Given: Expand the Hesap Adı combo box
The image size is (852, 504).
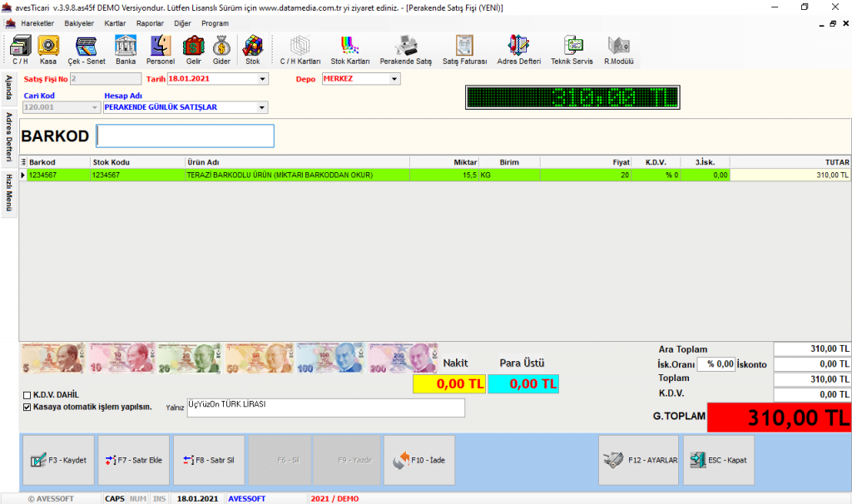Looking at the screenshot, I should tap(262, 107).
